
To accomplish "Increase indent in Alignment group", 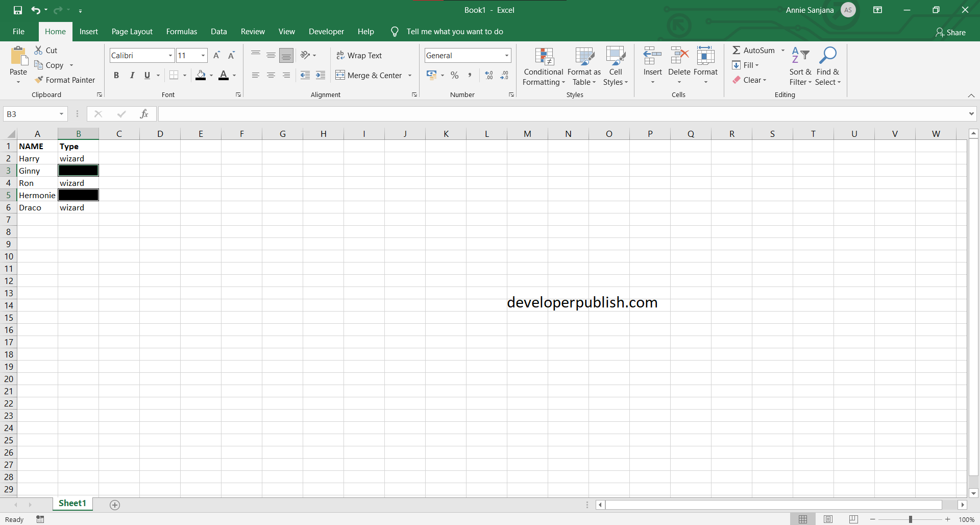I will (321, 75).
